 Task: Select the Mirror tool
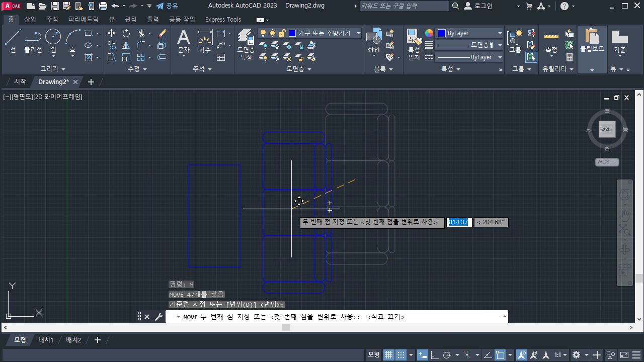point(126,45)
